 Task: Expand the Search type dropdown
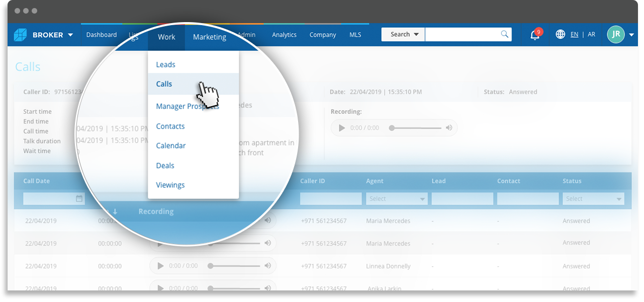403,34
